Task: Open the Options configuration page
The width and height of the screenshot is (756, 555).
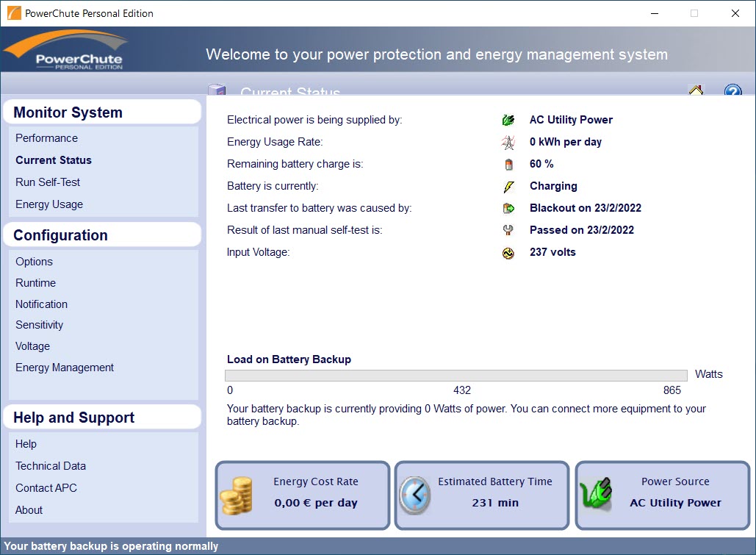Action: 34,262
